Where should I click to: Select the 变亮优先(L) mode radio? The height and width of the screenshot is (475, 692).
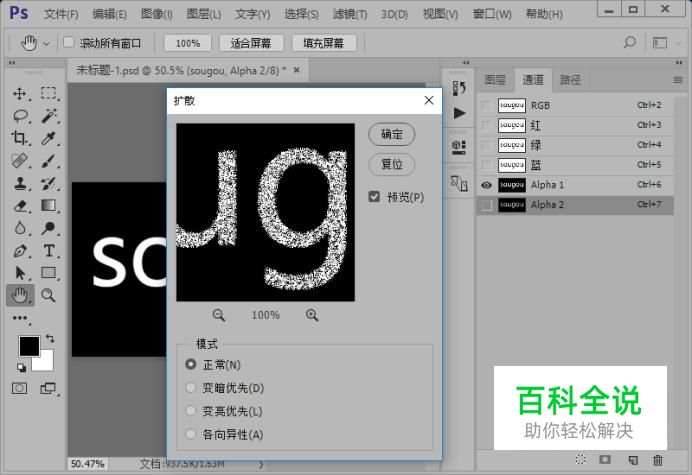pyautogui.click(x=191, y=411)
